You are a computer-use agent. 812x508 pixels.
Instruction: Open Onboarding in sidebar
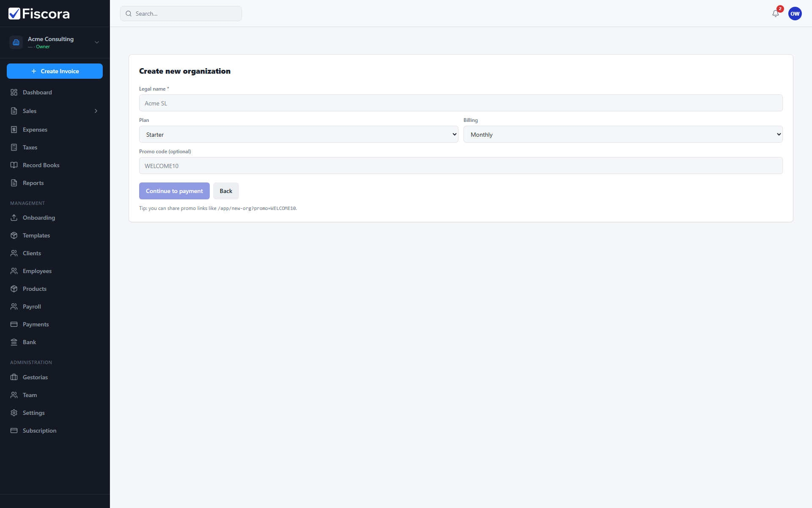tap(55, 218)
